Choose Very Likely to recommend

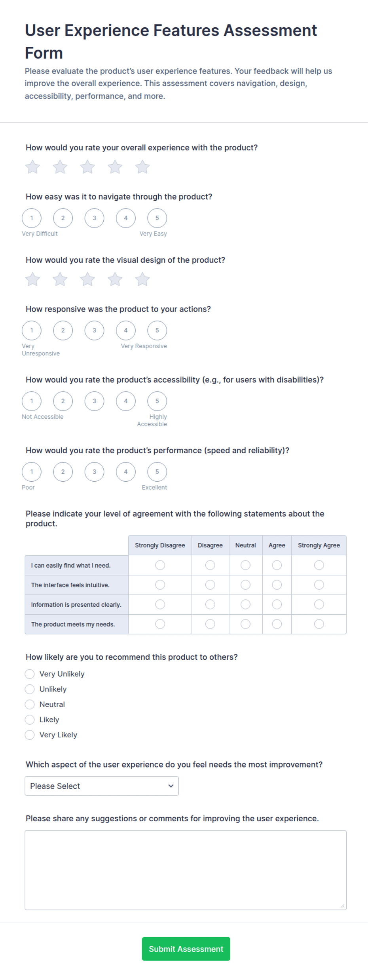tap(30, 735)
